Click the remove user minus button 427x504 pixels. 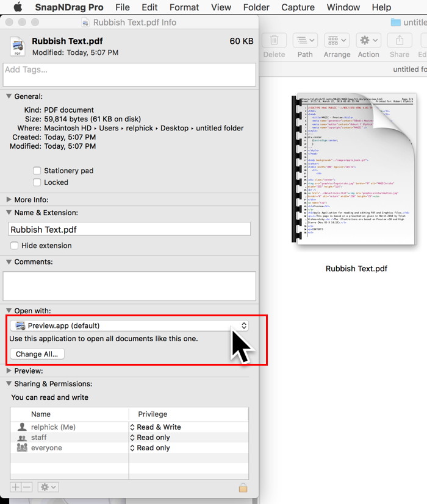[27, 488]
